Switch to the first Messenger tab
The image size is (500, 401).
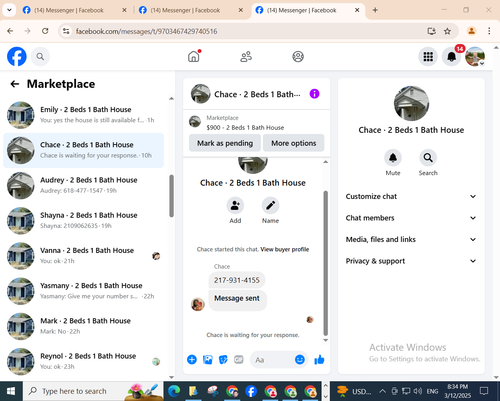point(74,10)
